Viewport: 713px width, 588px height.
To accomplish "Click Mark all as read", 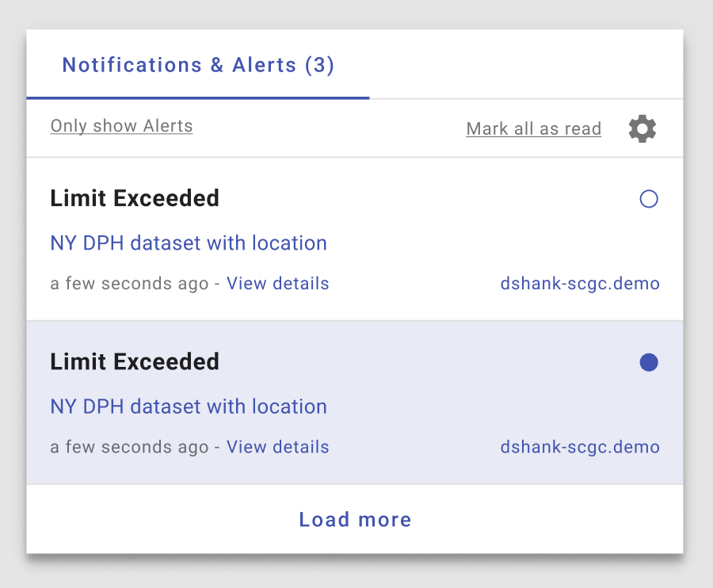I will [534, 128].
